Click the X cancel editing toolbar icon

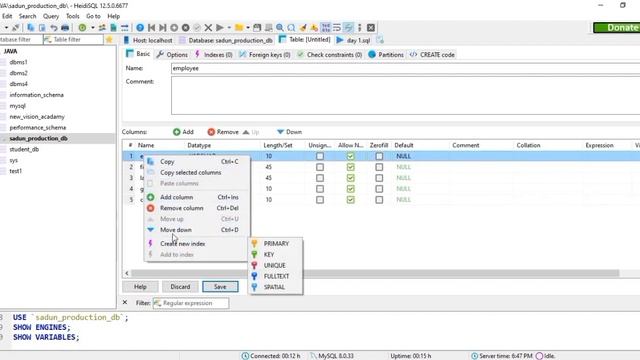208,28
